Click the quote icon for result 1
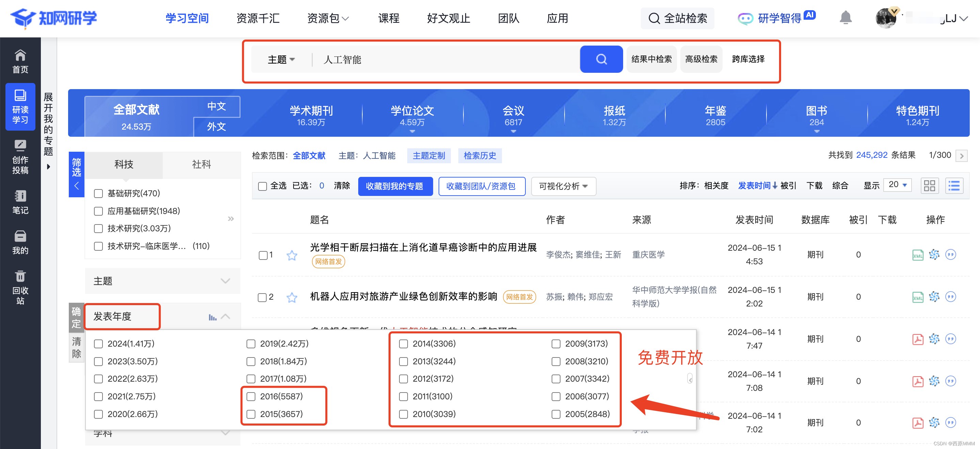Image resolution: width=980 pixels, height=449 pixels. coord(950,254)
